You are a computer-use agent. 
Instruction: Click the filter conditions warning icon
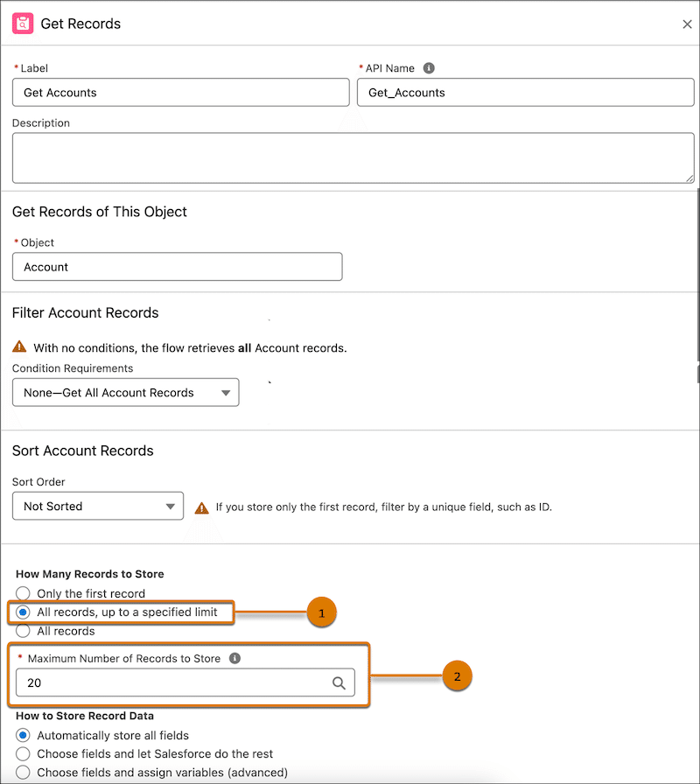19,346
